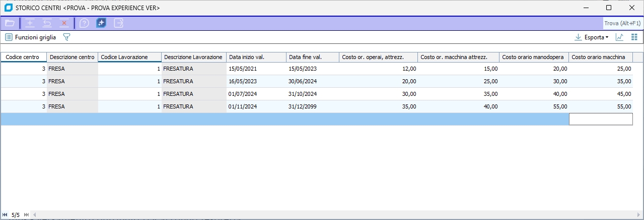Sort by Codice centro column header
Image resolution: width=644 pixels, height=220 pixels.
(x=23, y=57)
